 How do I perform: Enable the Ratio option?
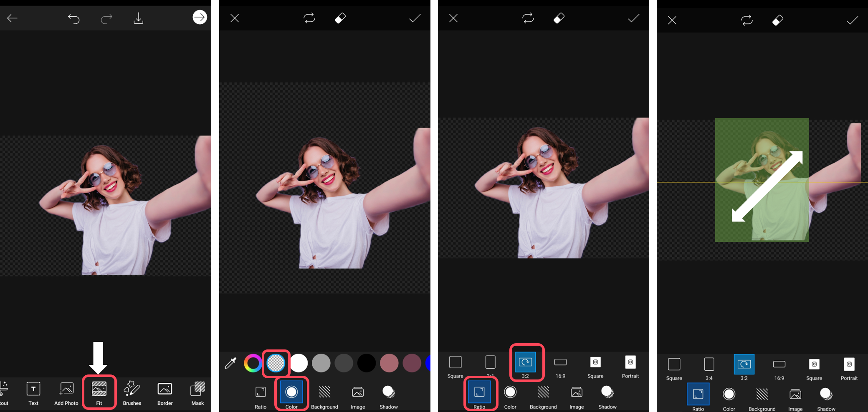(480, 393)
